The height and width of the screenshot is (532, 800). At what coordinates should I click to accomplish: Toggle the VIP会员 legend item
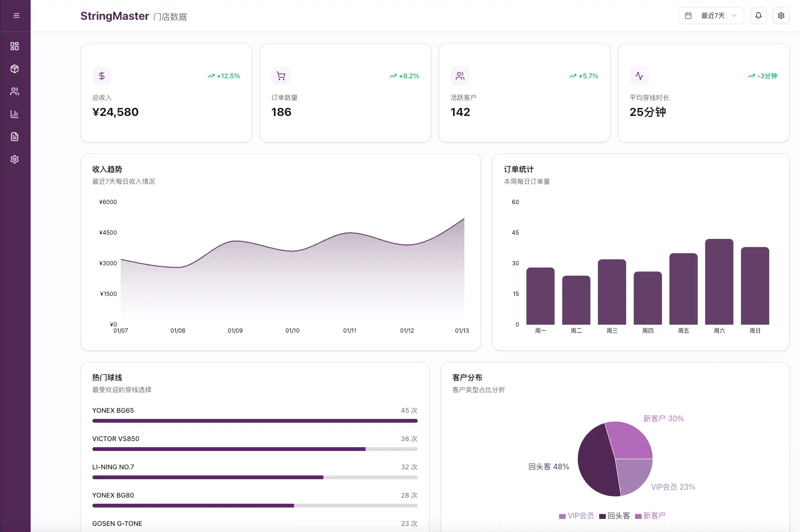coord(576,516)
